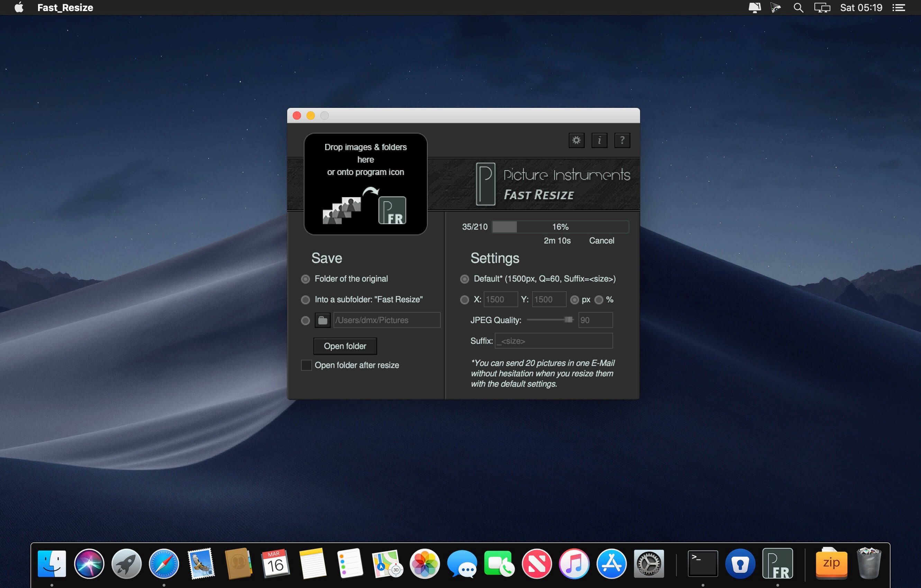921x588 pixels.
Task: Click the JPEG Quality value field
Action: click(595, 320)
